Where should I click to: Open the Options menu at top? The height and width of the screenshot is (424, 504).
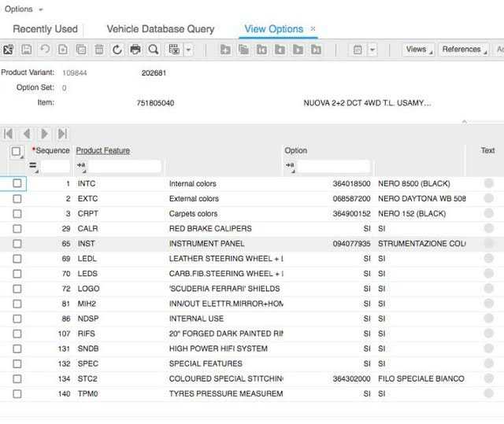coord(20,9)
